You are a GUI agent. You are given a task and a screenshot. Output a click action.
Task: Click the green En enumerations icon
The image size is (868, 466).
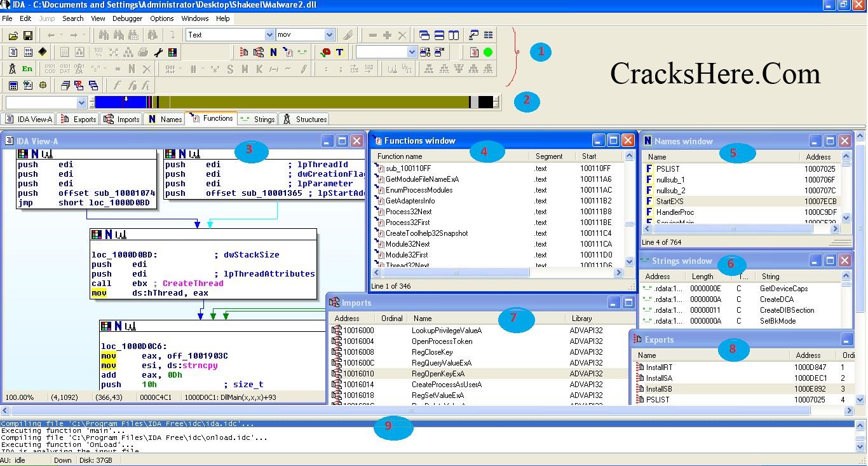click(x=27, y=69)
